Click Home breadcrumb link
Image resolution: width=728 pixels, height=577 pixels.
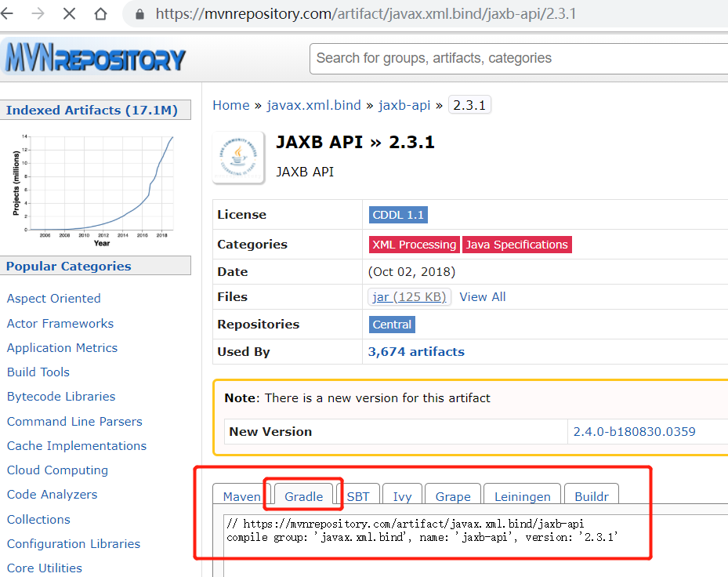pyautogui.click(x=230, y=105)
